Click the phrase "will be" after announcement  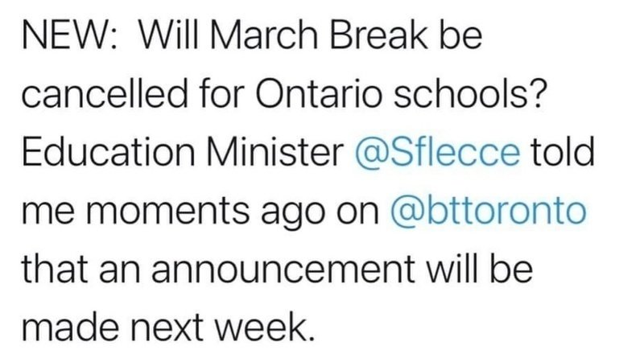point(479,269)
